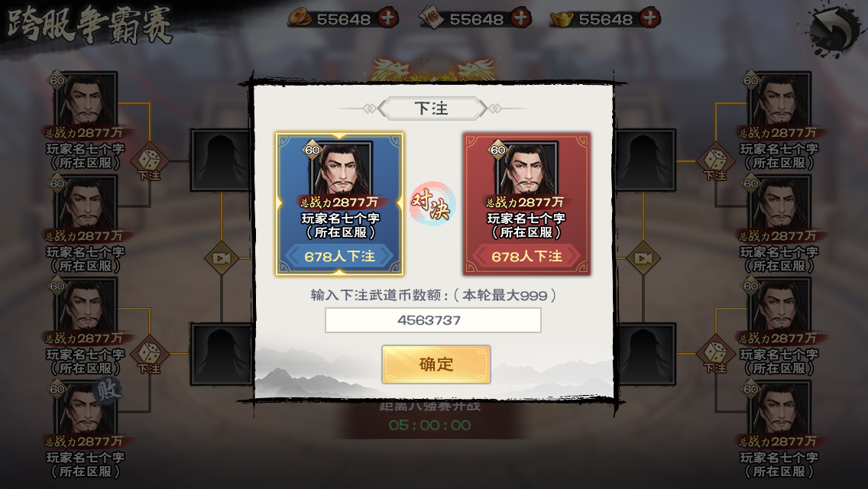Screen dimensions: 868x489
Task: Click the red 678人下注 banner
Action: [526, 257]
